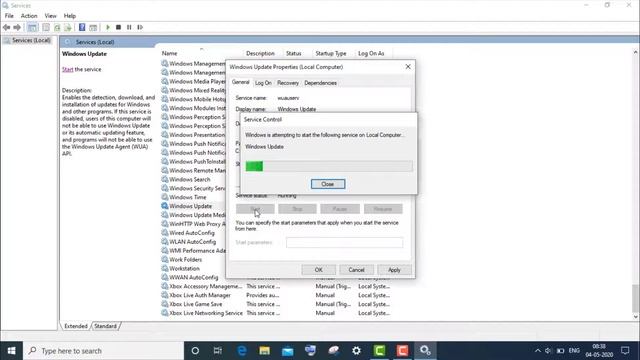This screenshot has width=640, height=360.
Task: Close the Windows Update Properties dialog
Action: point(408,67)
